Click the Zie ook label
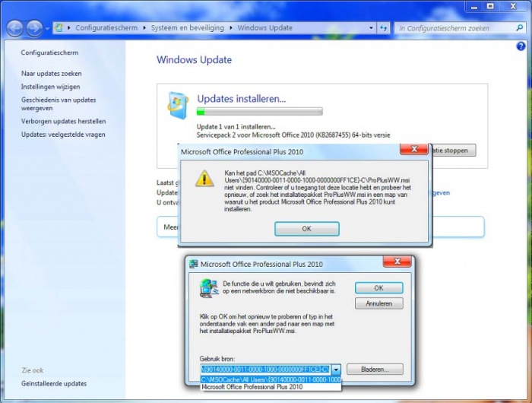The height and width of the screenshot is (403, 532). click(33, 370)
